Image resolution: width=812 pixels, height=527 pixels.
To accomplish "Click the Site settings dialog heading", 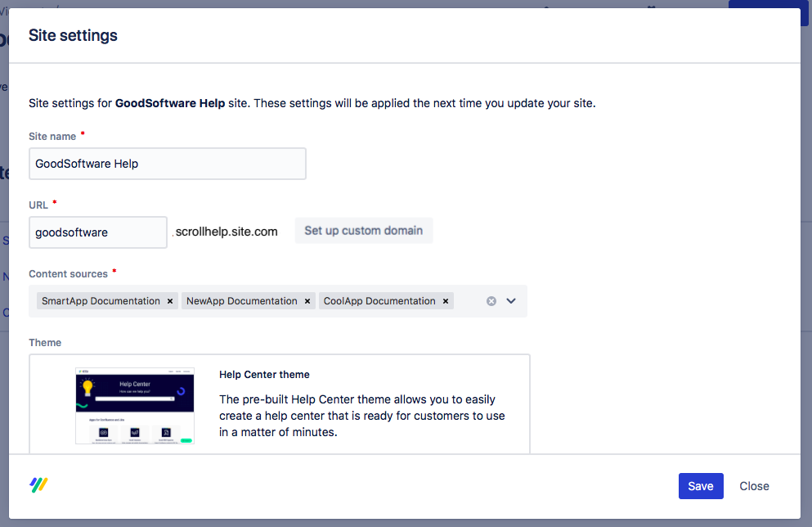I will (73, 35).
